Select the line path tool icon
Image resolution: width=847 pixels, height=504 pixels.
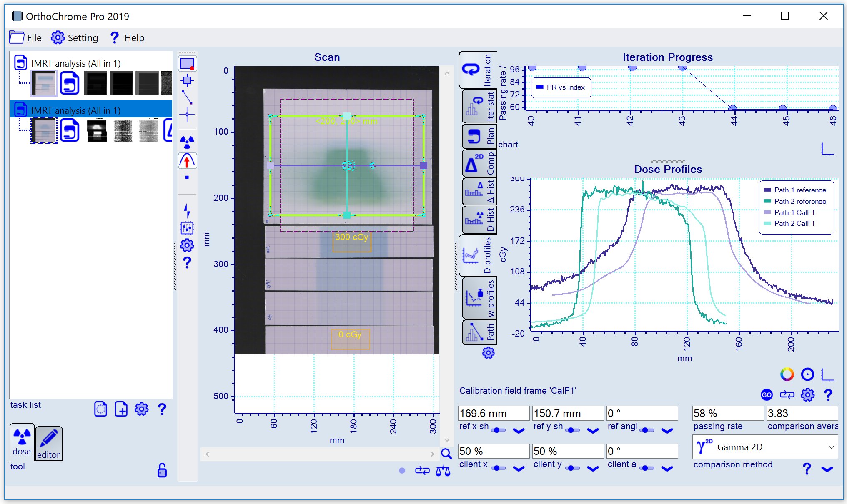click(187, 97)
